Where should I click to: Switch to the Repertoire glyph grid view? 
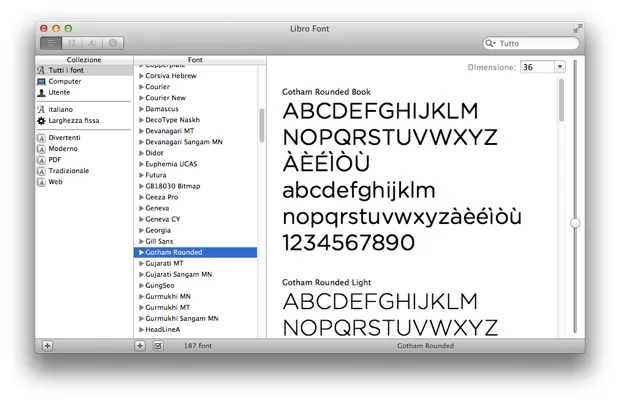pos(72,43)
